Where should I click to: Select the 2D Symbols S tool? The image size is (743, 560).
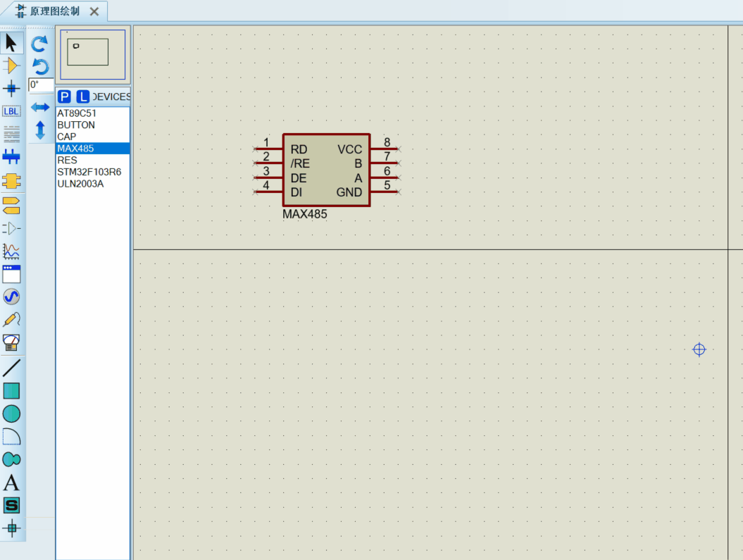[11, 506]
